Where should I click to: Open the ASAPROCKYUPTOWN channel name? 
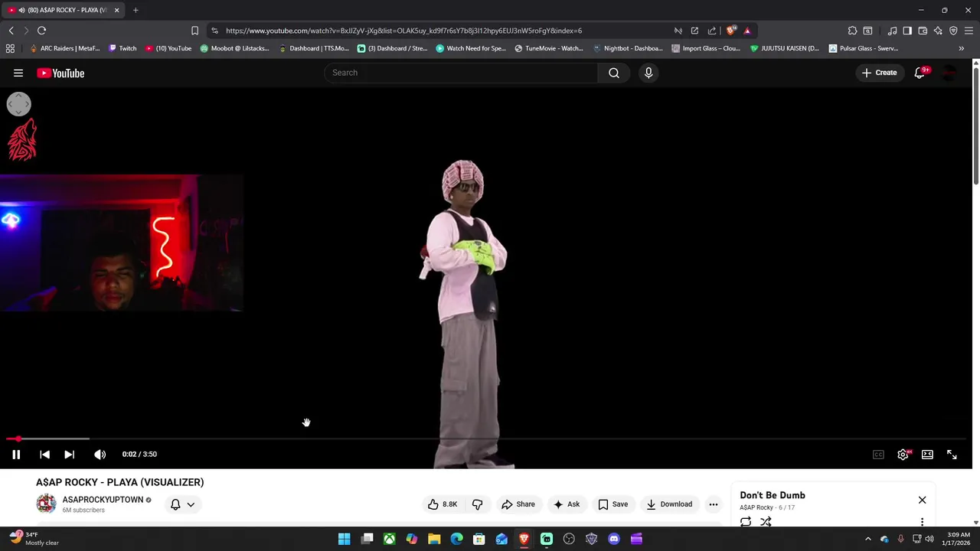coord(103,500)
